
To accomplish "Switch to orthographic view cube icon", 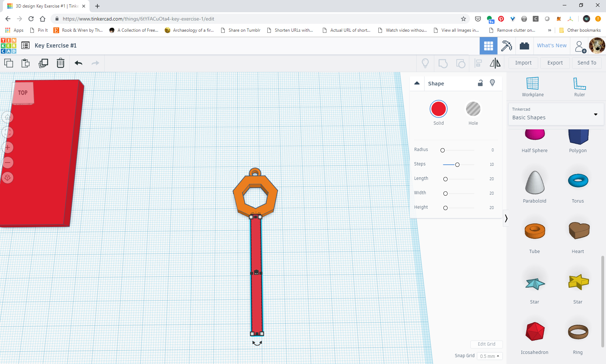I will [8, 178].
